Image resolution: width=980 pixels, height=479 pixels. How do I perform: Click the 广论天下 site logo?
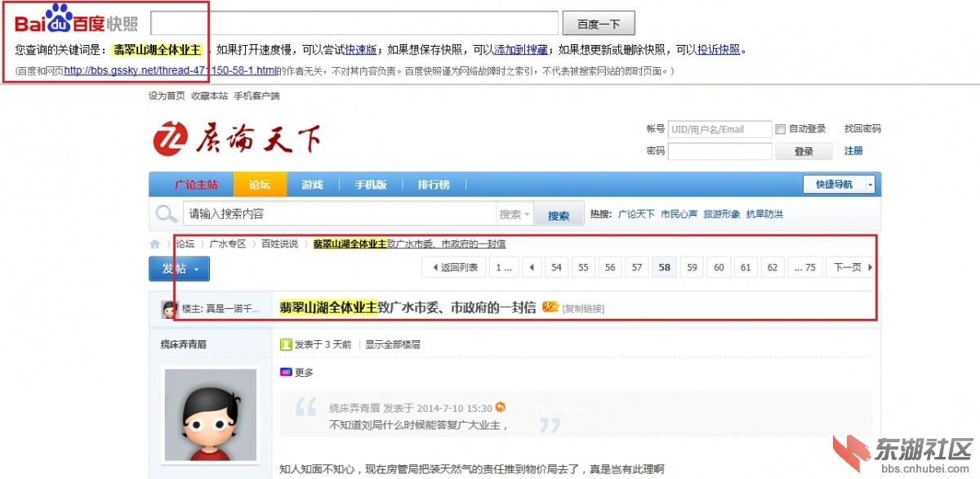pyautogui.click(x=237, y=140)
